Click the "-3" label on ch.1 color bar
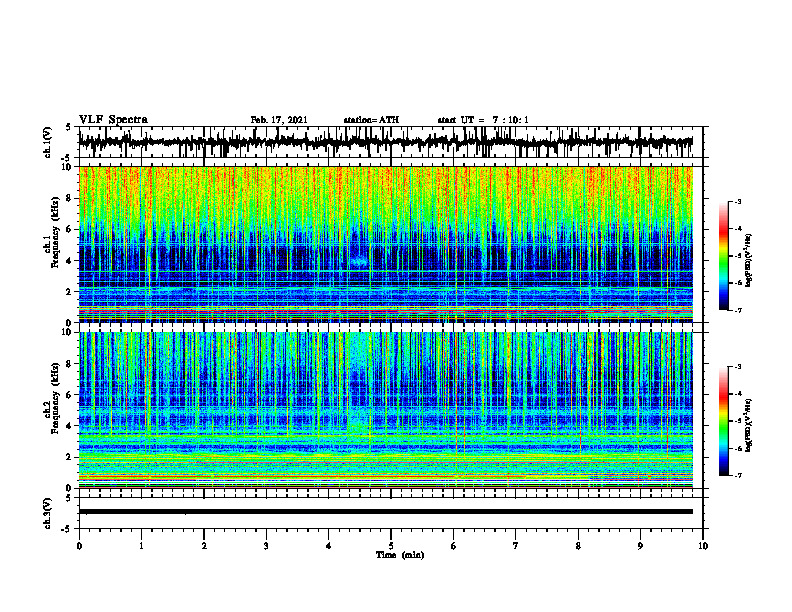The height and width of the screenshot is (612, 792). click(x=738, y=202)
